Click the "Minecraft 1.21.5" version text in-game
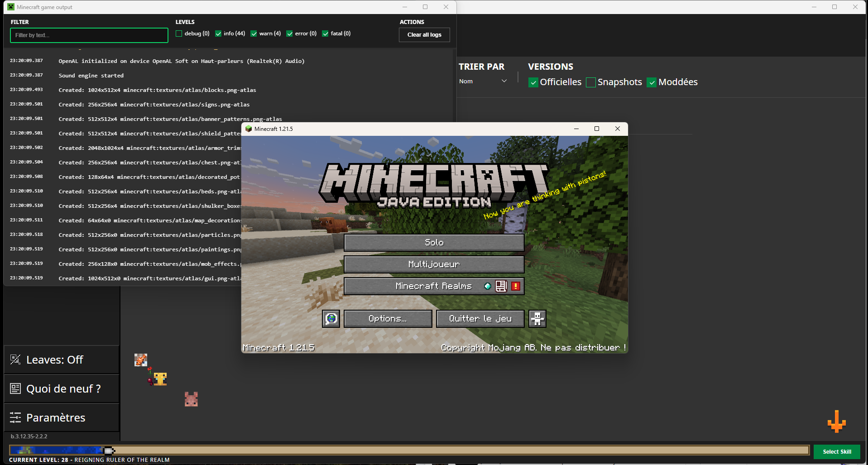The height and width of the screenshot is (465, 868). [x=278, y=348]
